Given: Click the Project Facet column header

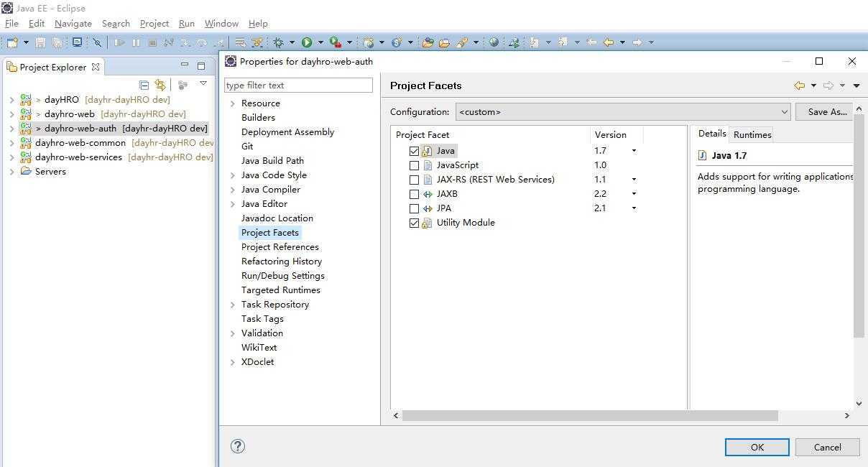Looking at the screenshot, I should (x=423, y=134).
